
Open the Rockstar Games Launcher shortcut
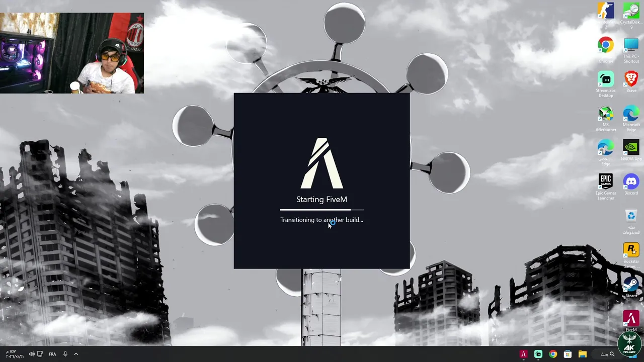tap(631, 255)
